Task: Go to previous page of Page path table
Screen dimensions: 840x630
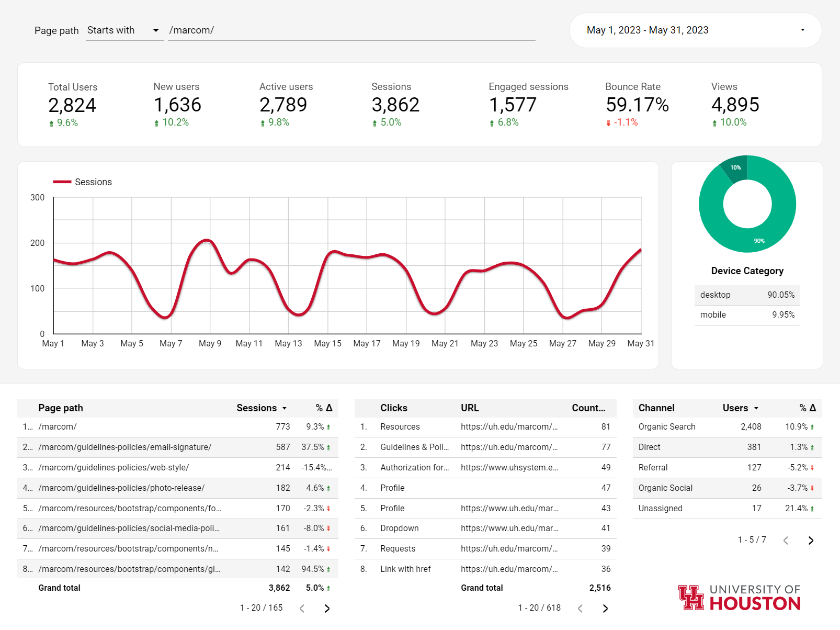Action: coord(302,608)
